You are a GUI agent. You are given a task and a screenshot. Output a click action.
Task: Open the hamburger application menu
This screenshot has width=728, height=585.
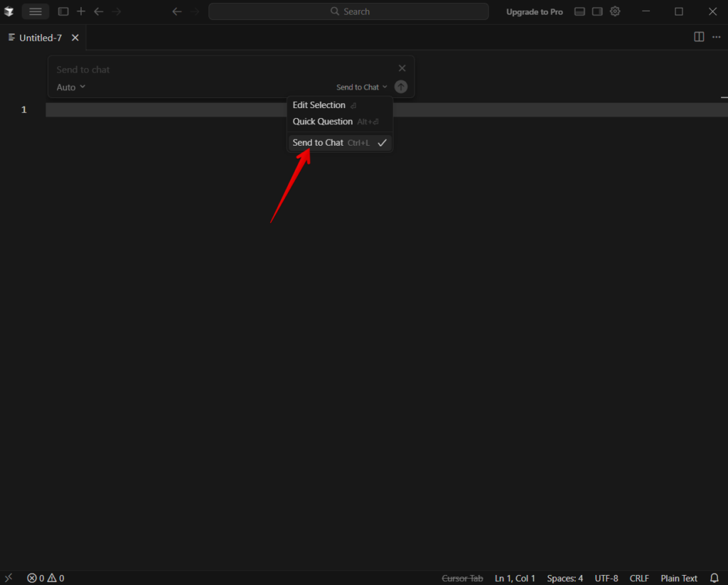36,11
